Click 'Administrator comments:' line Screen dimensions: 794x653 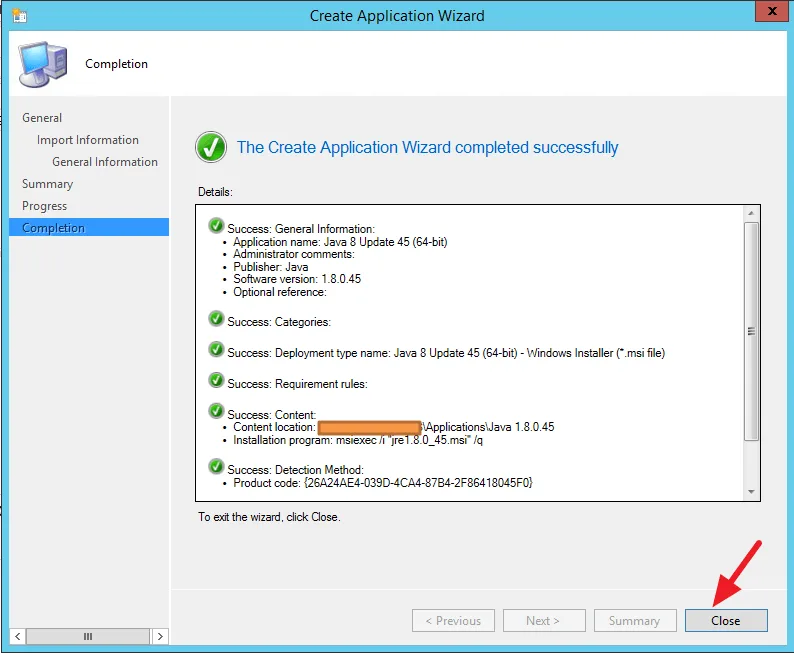pos(294,254)
